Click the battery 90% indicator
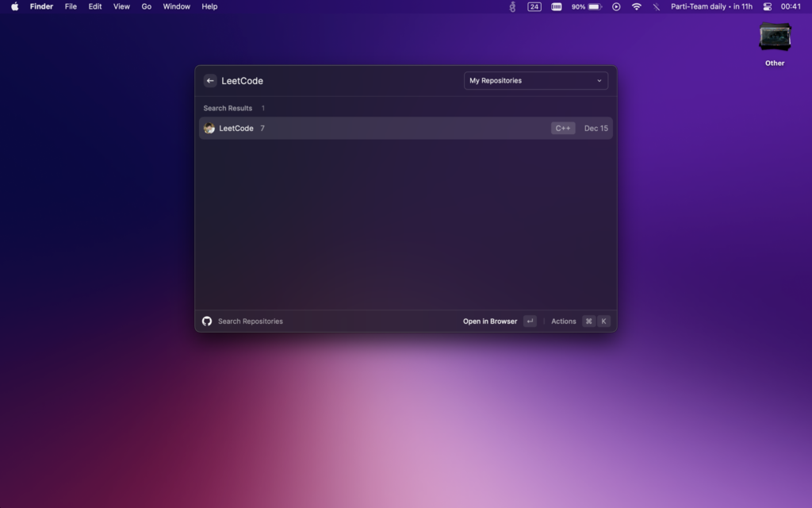This screenshot has height=508, width=812. click(587, 6)
